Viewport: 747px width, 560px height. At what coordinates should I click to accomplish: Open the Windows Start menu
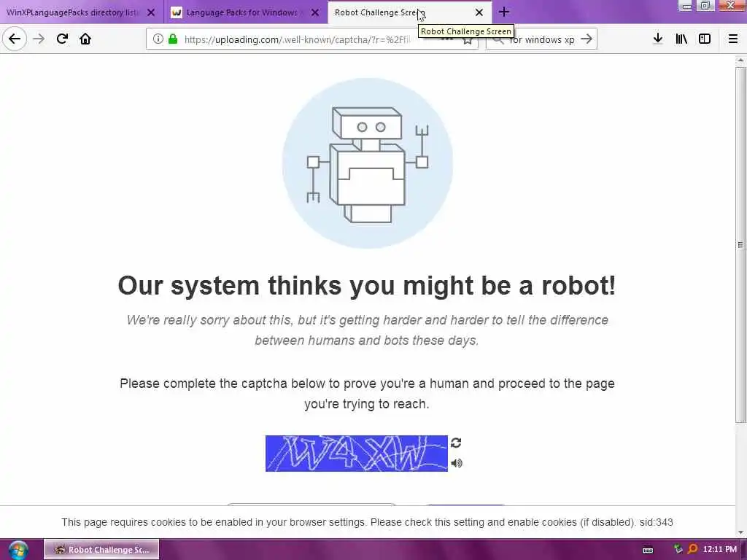(18, 550)
